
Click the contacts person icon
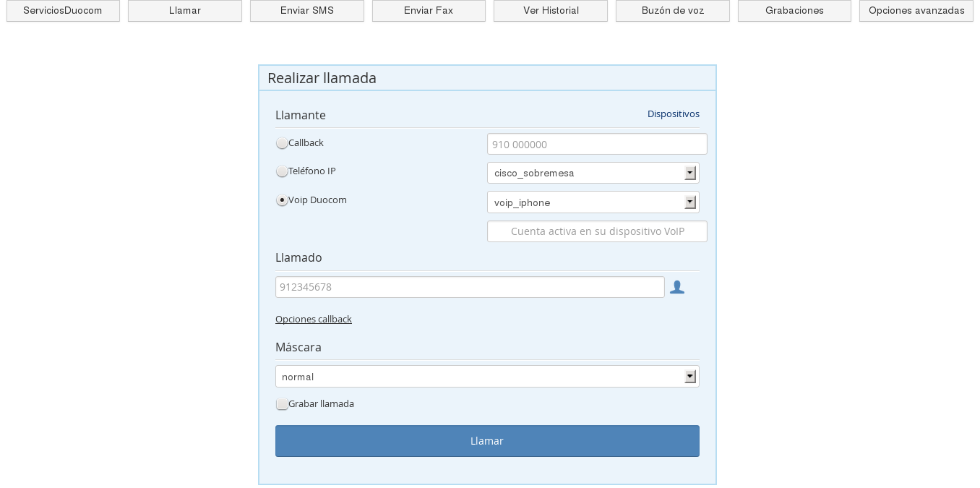click(676, 287)
